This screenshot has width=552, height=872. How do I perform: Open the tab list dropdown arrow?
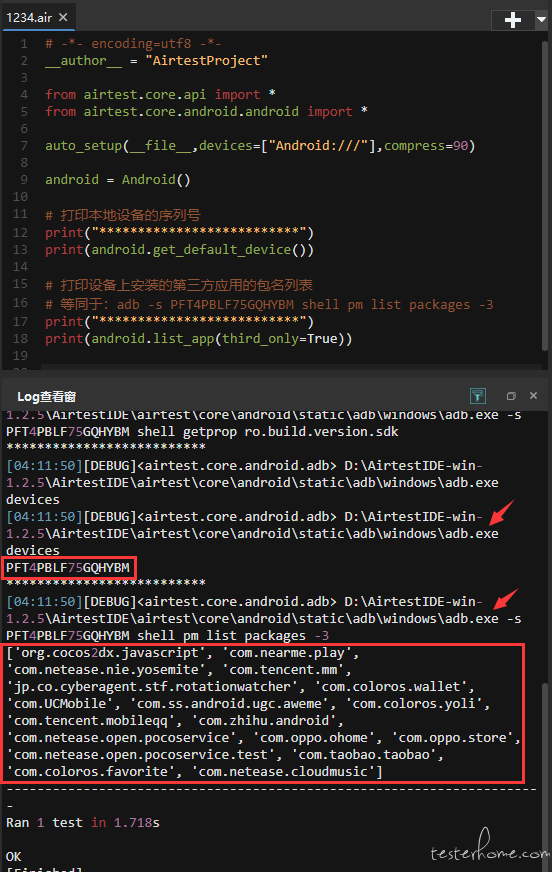tap(541, 20)
